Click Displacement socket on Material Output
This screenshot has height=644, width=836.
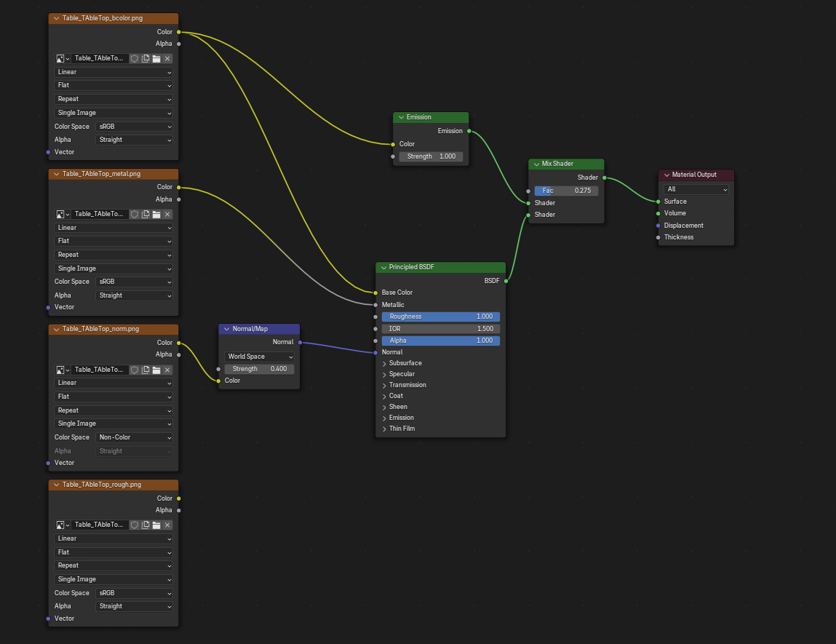click(658, 226)
